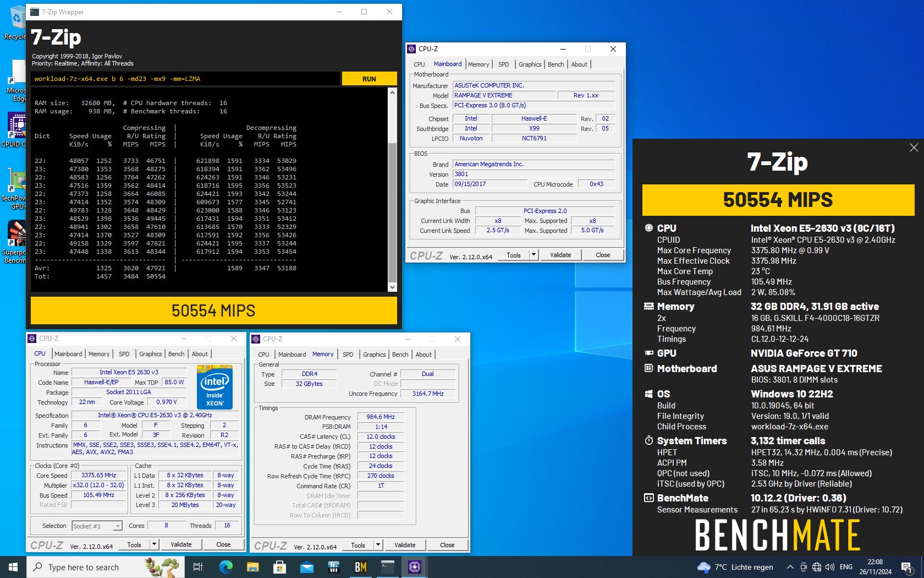
Task: Open Task View from the taskbar
Action: [198, 567]
